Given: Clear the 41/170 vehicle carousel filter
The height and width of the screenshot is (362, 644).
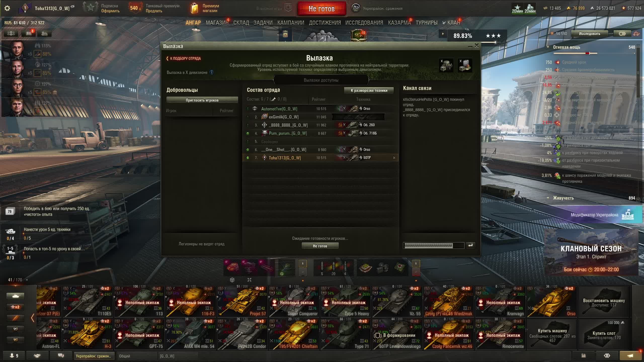Looking at the screenshot, I should pos(27,280).
